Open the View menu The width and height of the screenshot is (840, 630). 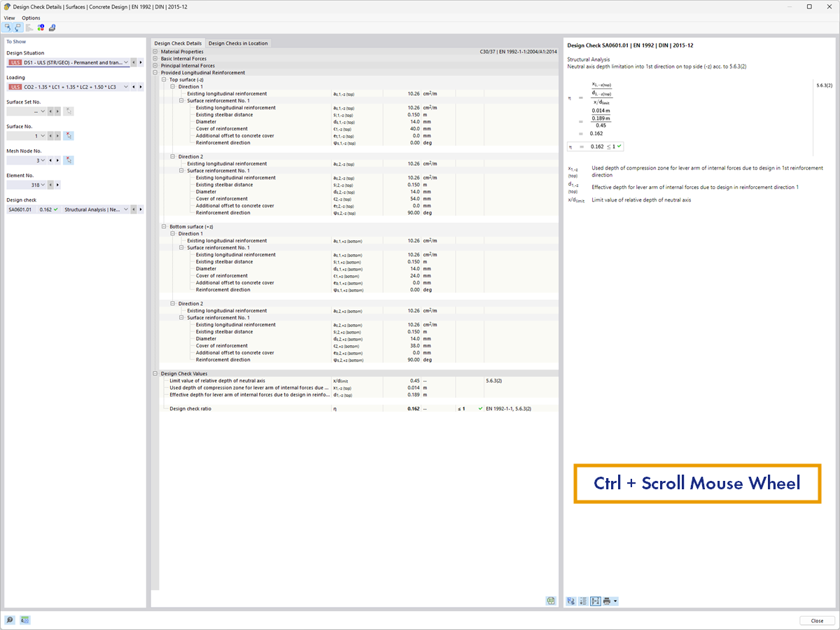[x=9, y=17]
